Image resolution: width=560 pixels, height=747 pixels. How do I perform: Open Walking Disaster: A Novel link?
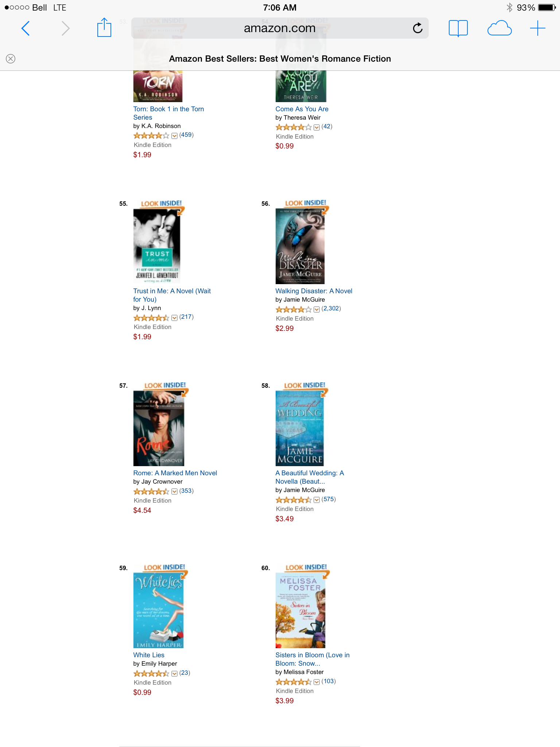coord(314,291)
